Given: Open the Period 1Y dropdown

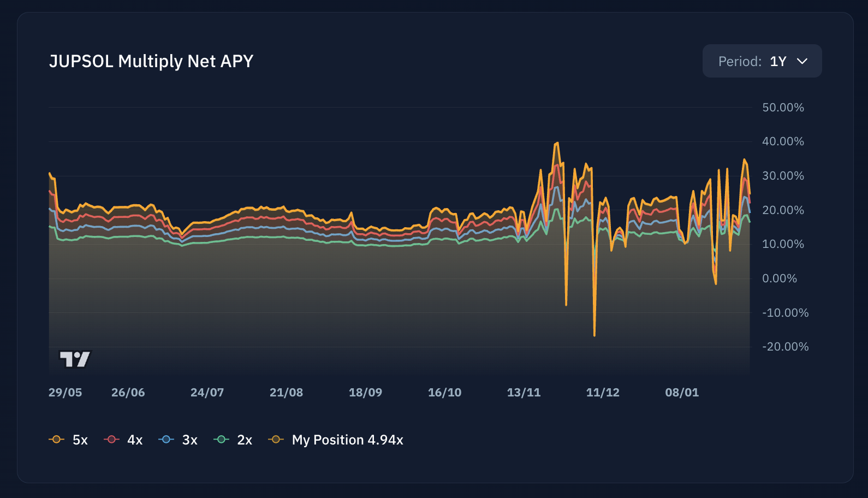Looking at the screenshot, I should (x=762, y=61).
